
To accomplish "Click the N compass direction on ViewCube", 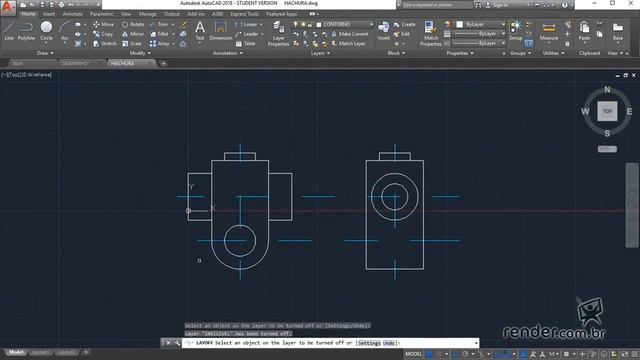I will (x=607, y=89).
